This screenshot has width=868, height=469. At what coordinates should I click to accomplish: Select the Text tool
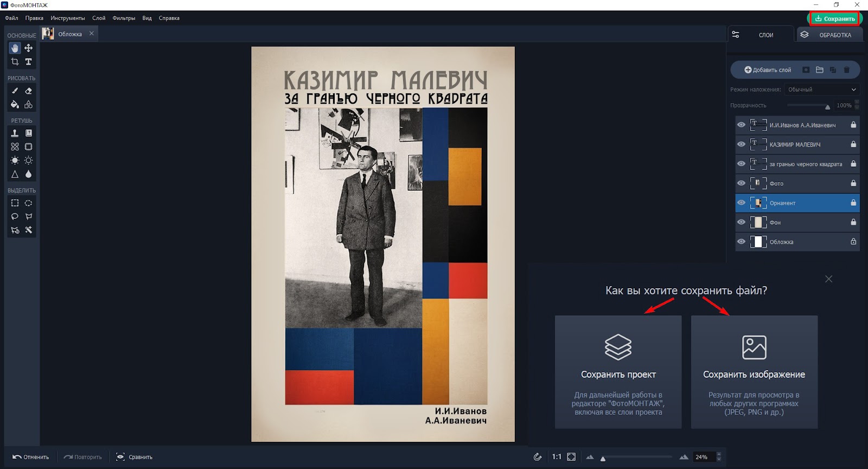pos(29,62)
